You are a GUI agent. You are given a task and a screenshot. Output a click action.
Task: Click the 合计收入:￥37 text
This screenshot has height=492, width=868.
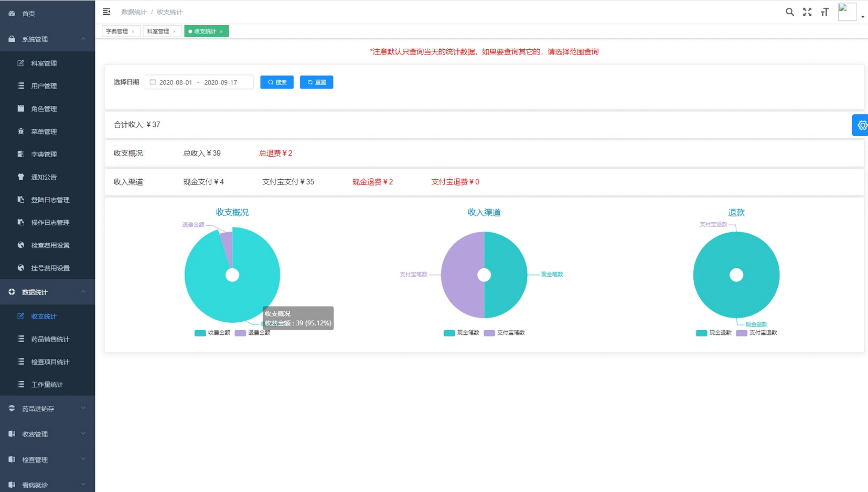coord(137,125)
